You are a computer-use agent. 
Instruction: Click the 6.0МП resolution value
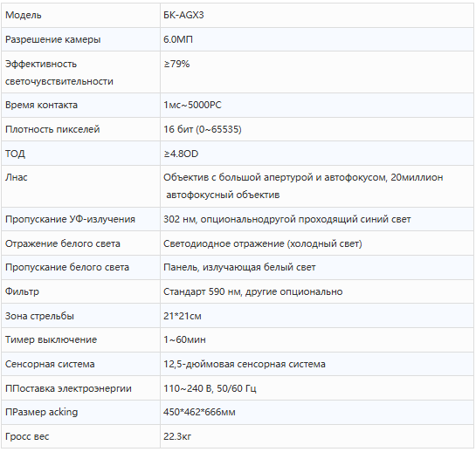pos(178,39)
